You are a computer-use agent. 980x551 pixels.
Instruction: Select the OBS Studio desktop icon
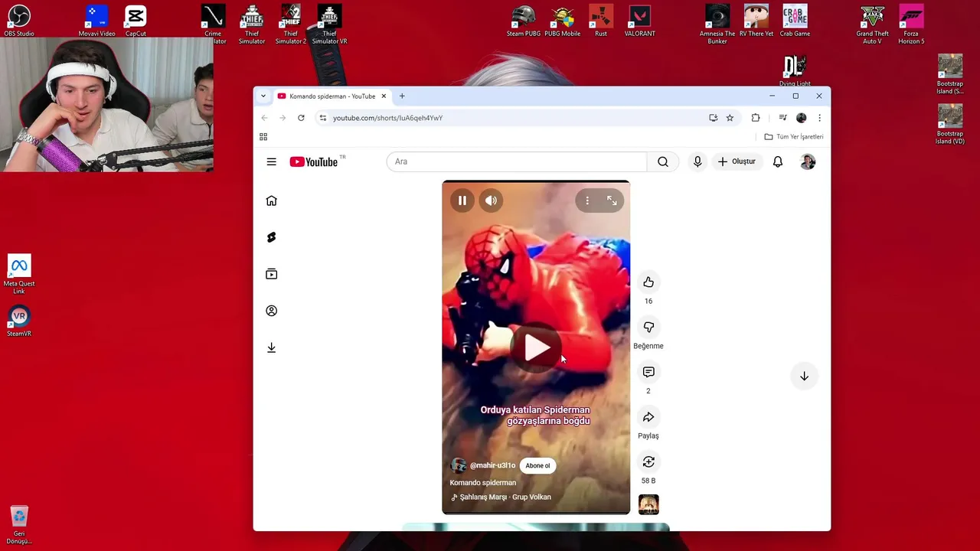point(19,21)
